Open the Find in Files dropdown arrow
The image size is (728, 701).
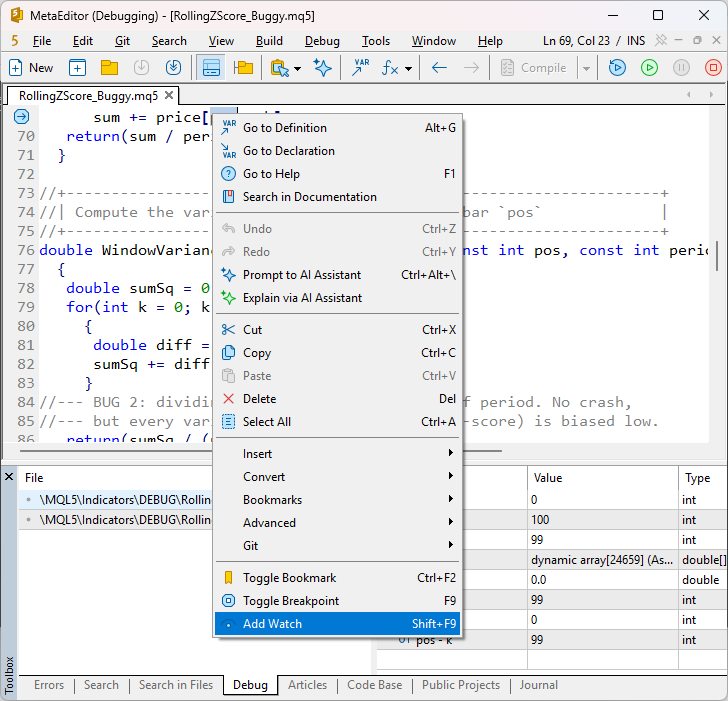click(298, 69)
